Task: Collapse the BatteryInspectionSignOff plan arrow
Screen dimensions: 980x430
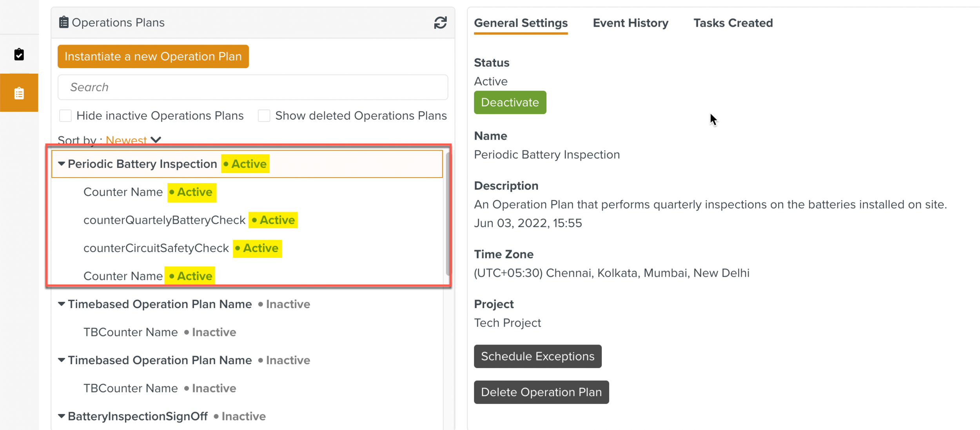Action: pos(62,416)
